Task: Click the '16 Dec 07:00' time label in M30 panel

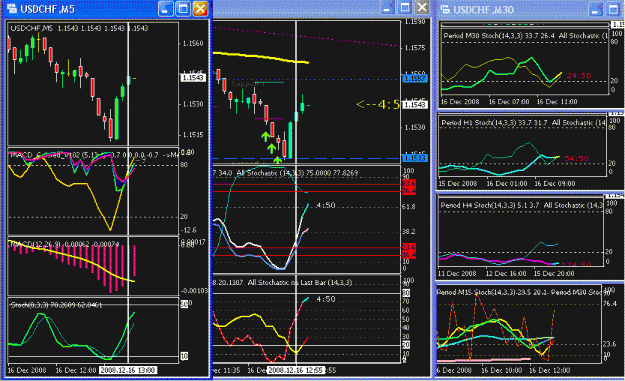Action: tap(509, 102)
